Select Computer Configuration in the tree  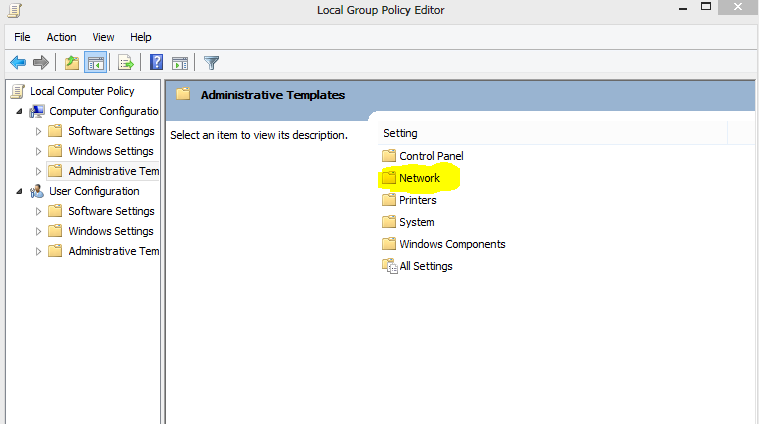coord(104,111)
